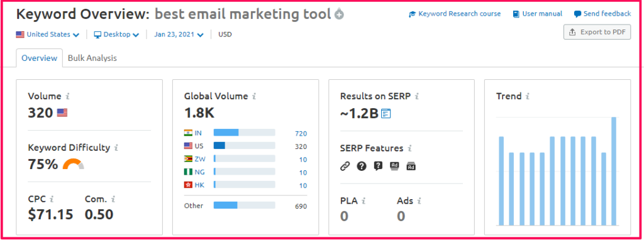Switch to the Bulk Analysis tab

(92, 58)
